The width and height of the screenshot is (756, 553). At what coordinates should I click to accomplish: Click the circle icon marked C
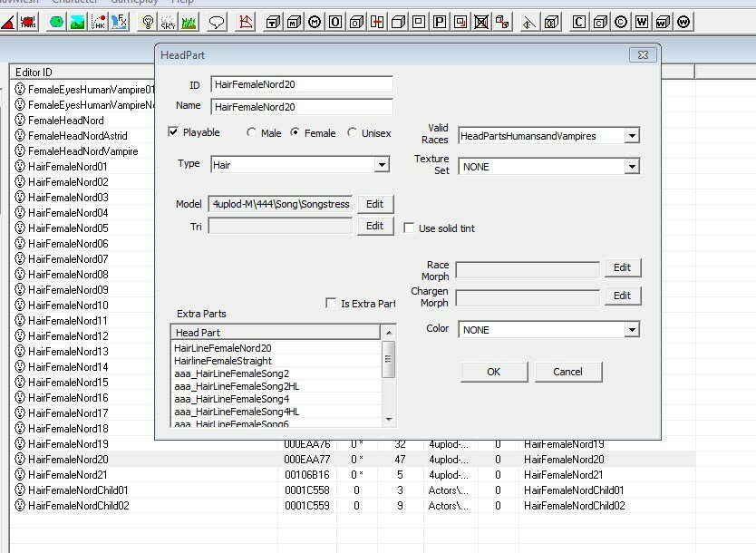621,22
